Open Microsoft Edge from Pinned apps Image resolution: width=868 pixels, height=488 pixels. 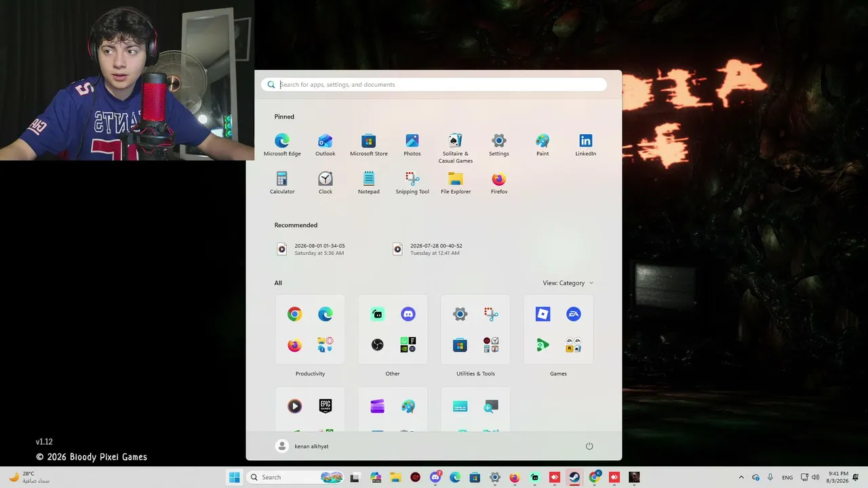[282, 145]
